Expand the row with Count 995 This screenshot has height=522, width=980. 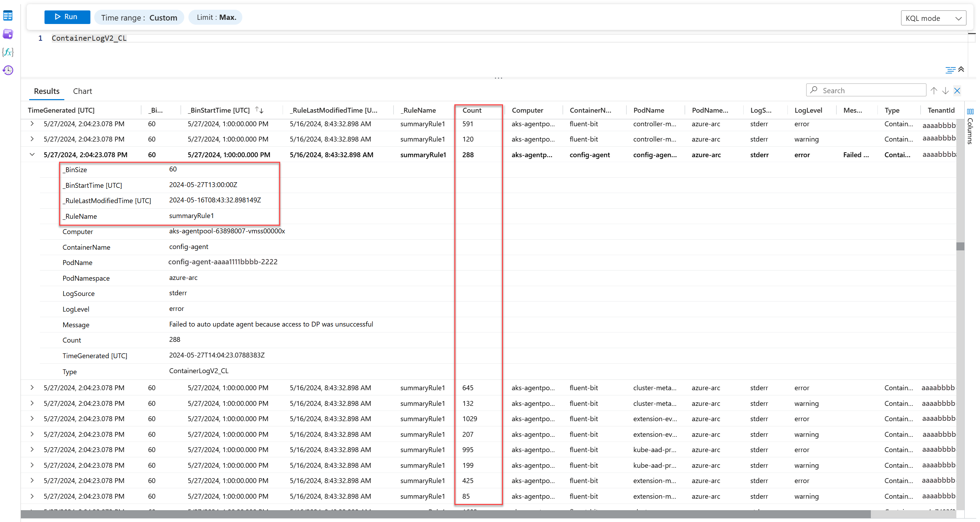pyautogui.click(x=32, y=450)
